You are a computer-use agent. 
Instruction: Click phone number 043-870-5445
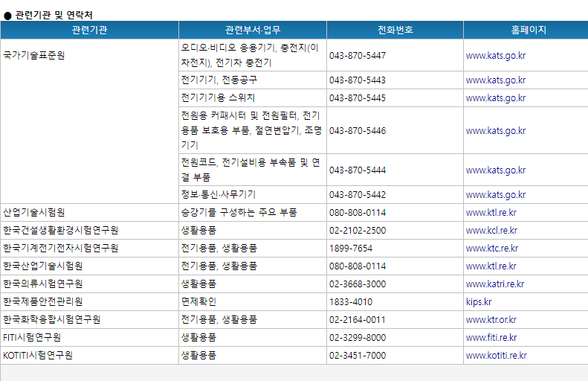(358, 98)
